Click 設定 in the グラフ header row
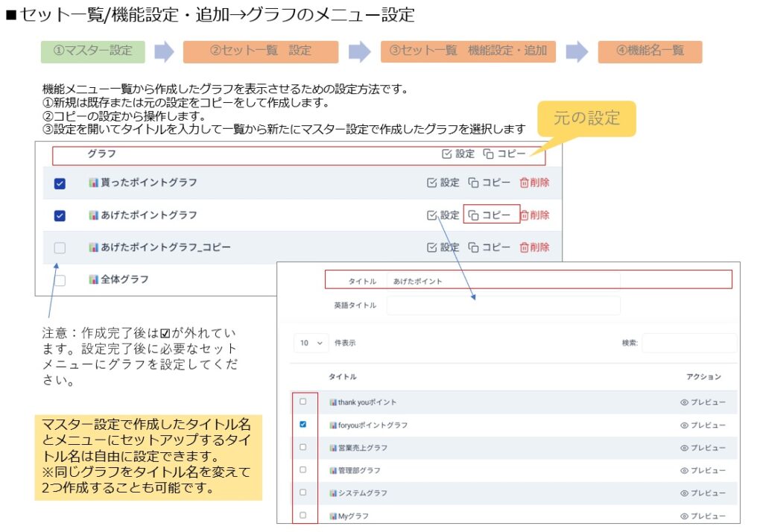Image resolution: width=763 pixels, height=532 pixels. tap(458, 154)
